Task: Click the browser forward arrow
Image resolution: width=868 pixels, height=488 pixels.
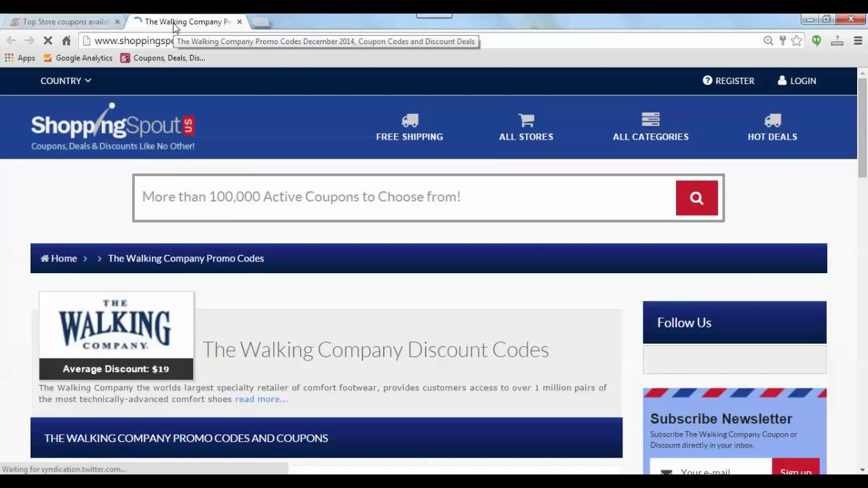Action: coord(29,41)
